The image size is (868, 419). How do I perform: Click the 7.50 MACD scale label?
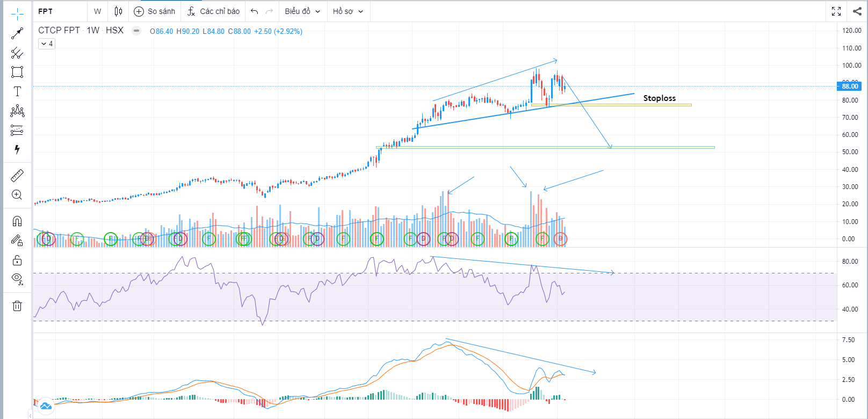pyautogui.click(x=849, y=340)
